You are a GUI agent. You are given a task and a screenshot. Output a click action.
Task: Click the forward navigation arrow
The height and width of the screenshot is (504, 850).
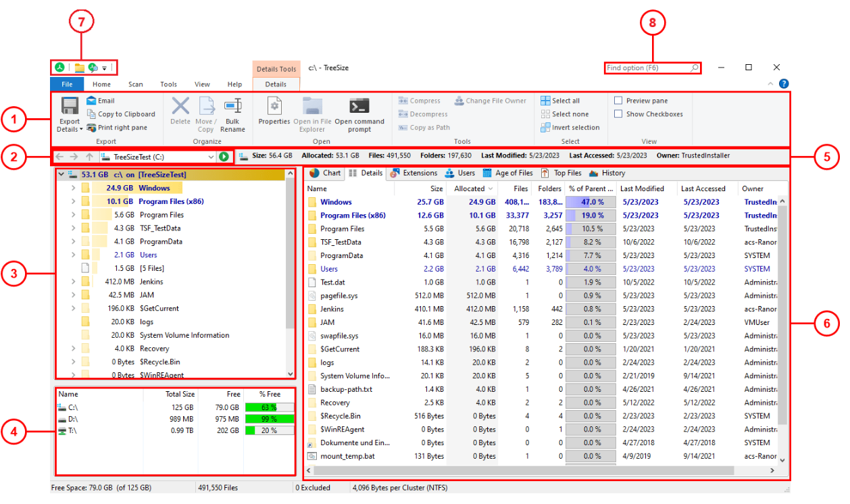74,157
